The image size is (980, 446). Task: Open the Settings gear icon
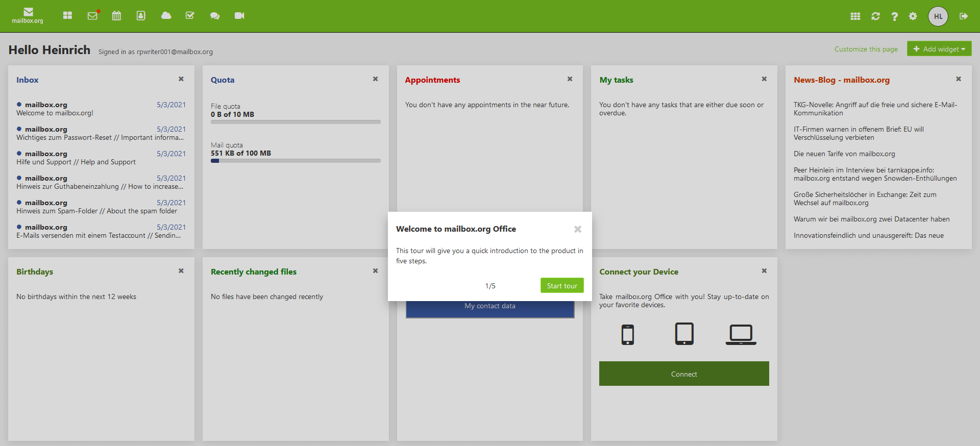coord(913,16)
